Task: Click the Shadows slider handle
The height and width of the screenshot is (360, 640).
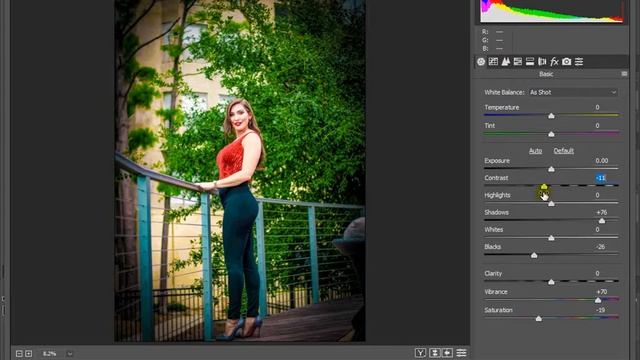Action: click(x=602, y=221)
